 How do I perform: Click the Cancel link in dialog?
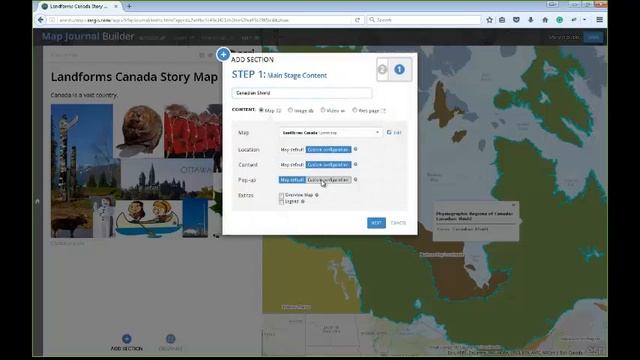(398, 223)
